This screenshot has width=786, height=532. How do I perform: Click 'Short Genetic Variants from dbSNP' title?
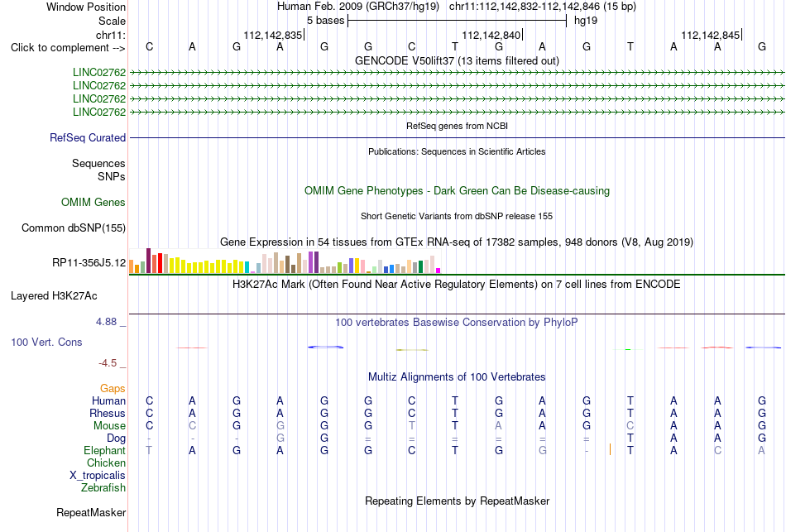pyautogui.click(x=457, y=216)
